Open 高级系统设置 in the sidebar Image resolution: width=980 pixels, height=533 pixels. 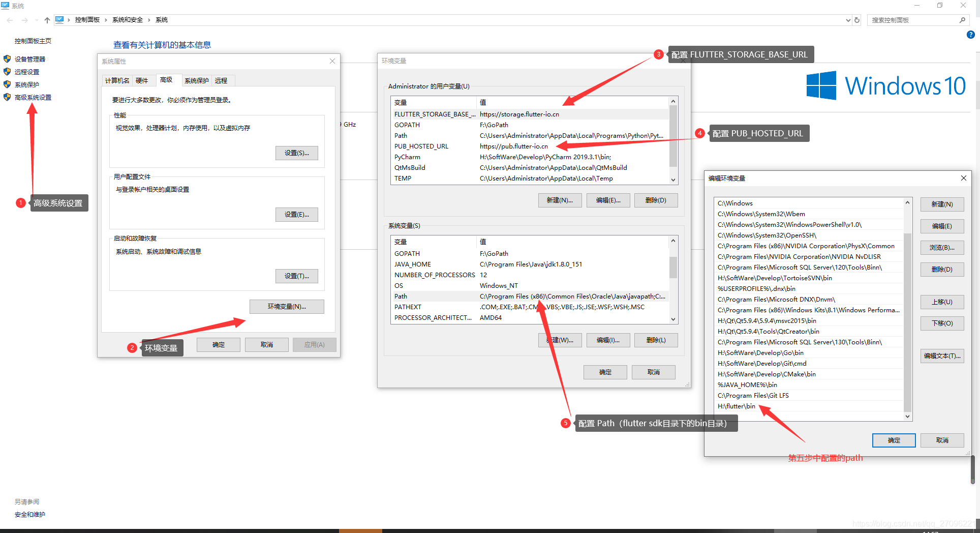33,97
